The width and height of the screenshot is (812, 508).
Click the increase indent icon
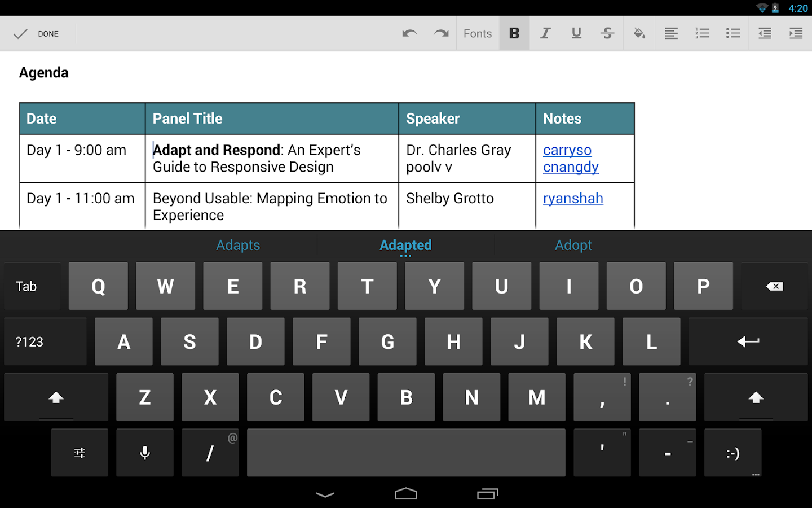(x=796, y=33)
